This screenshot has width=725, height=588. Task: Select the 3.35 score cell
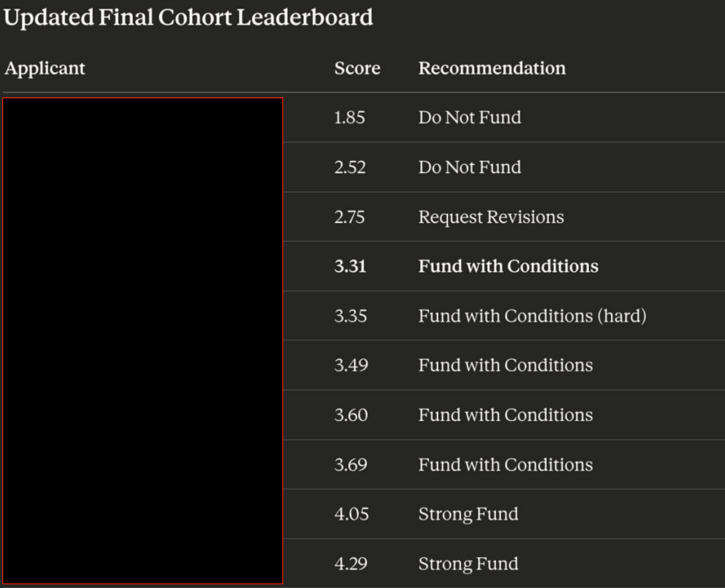(350, 316)
